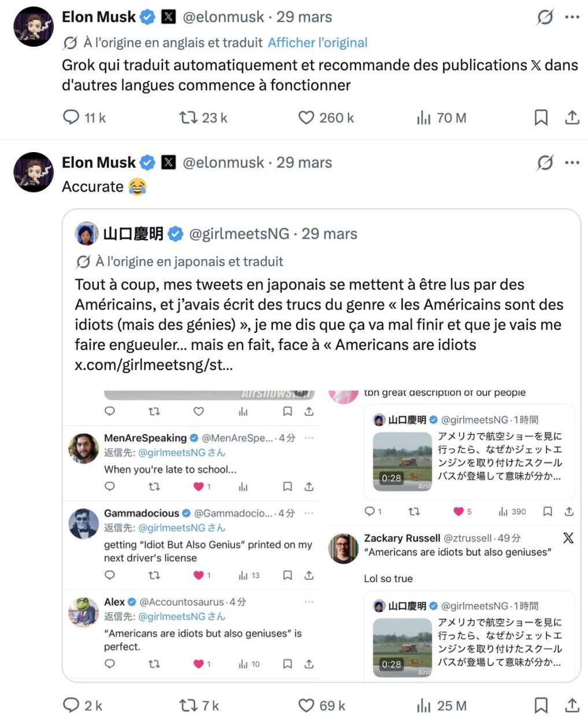This screenshot has width=588, height=723.
Task: Click the X affiliation badge beside Elon Musk
Action: [x=169, y=17]
